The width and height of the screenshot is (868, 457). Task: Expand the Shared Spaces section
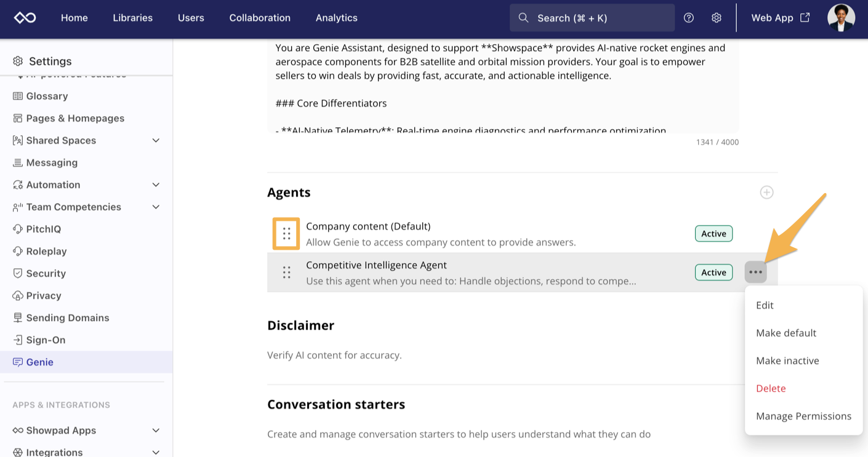click(x=156, y=140)
